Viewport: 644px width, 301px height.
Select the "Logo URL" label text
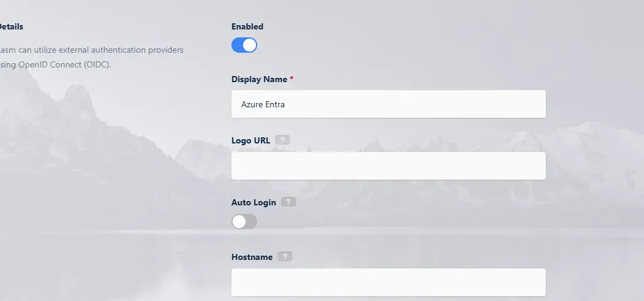(250, 140)
